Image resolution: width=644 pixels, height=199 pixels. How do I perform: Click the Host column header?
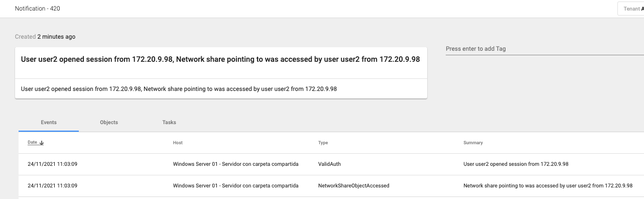(x=178, y=143)
